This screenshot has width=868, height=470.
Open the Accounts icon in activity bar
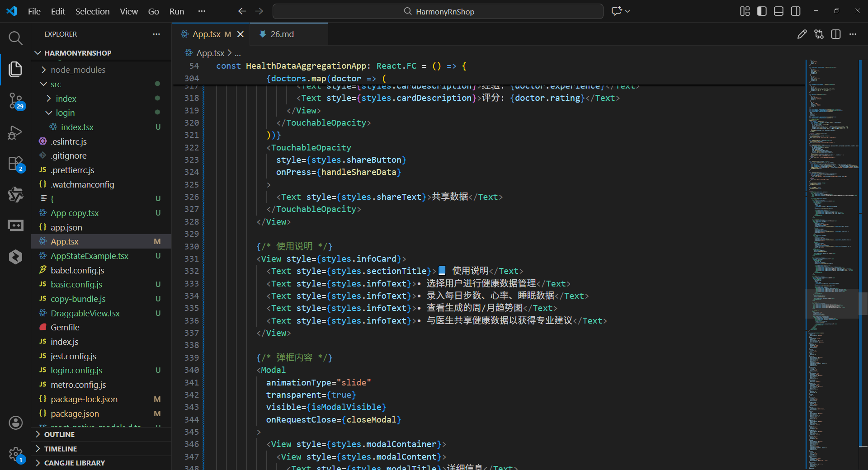[15, 423]
